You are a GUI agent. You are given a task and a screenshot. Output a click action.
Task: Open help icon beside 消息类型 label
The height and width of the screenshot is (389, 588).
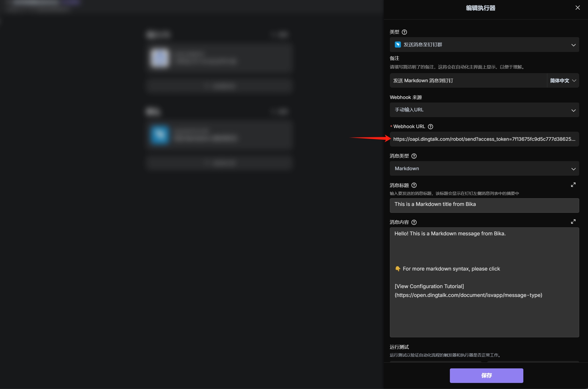pyautogui.click(x=414, y=156)
